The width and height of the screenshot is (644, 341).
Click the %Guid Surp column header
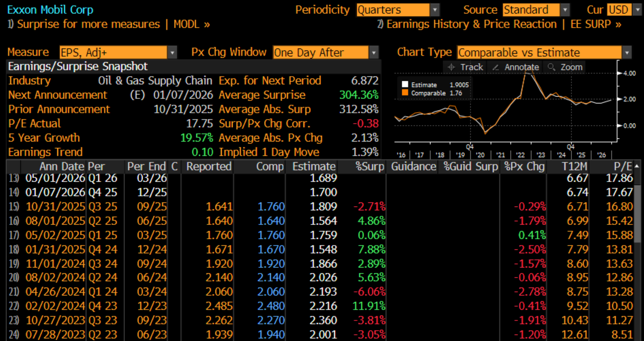click(x=470, y=167)
